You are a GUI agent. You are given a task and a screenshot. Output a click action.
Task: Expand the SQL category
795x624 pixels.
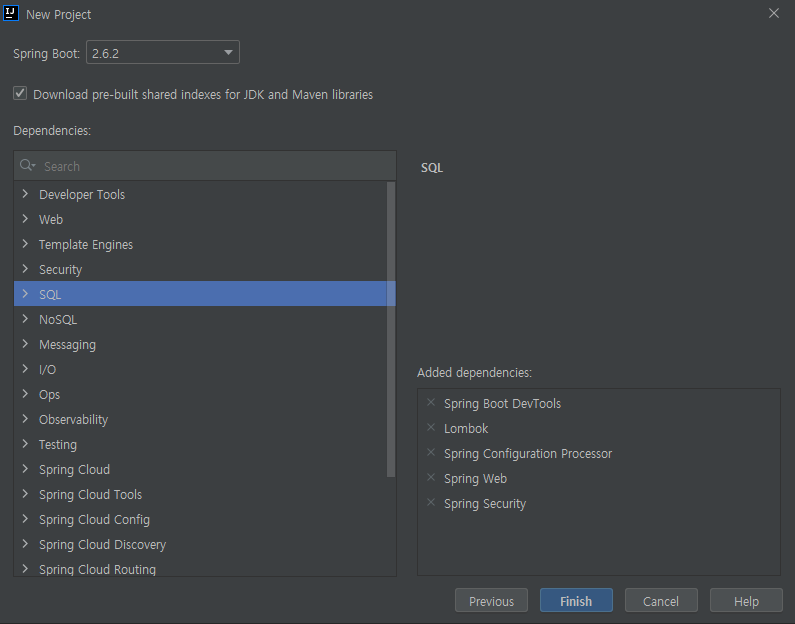[x=25, y=293]
